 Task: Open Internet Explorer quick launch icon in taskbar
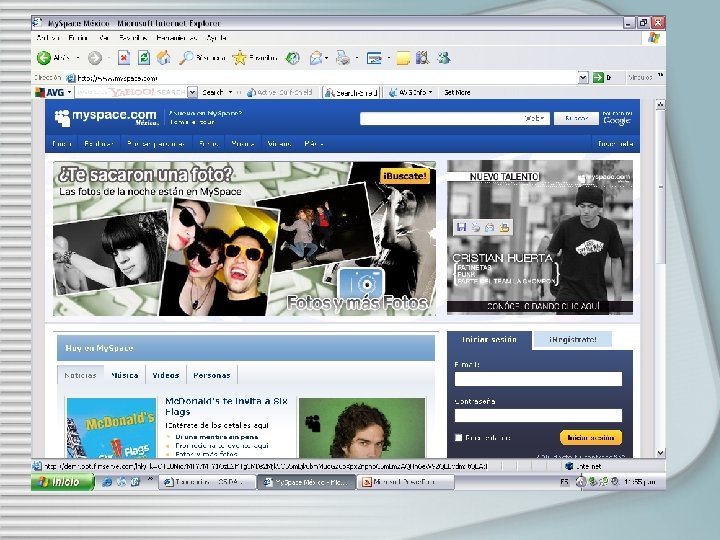point(107,482)
